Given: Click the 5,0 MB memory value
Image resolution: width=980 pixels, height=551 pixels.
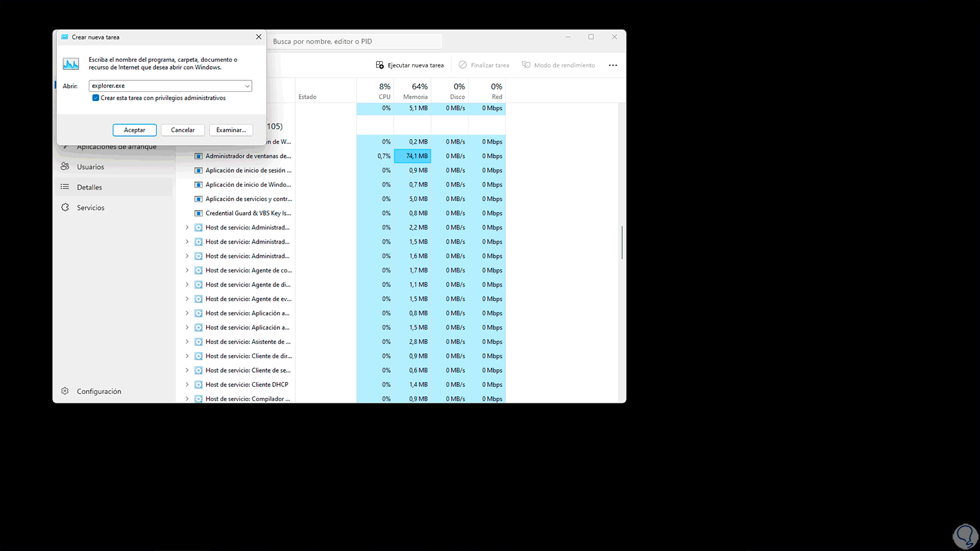Looking at the screenshot, I should pos(418,199).
